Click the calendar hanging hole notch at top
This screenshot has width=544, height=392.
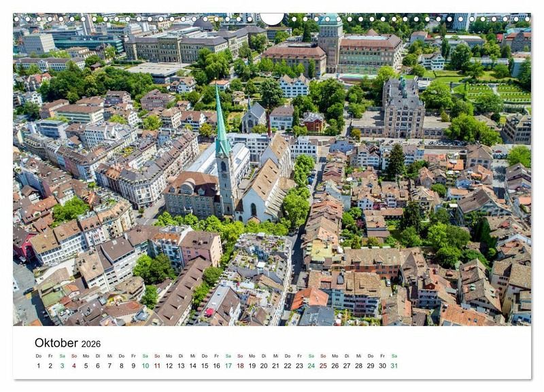[272, 18]
